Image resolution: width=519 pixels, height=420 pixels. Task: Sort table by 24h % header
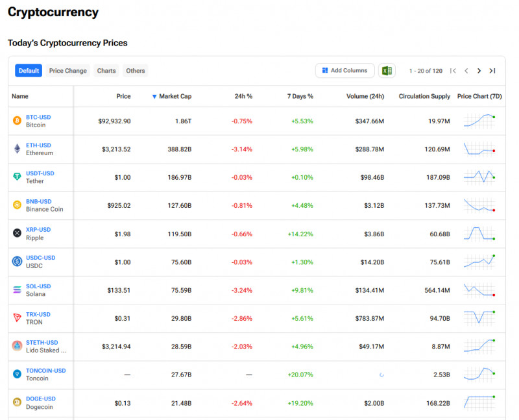pos(243,96)
